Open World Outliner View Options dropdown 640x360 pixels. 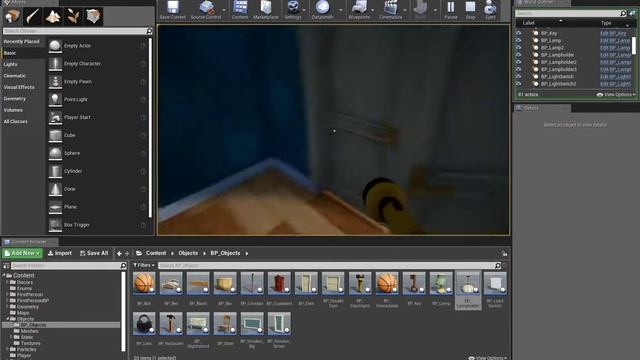[x=616, y=95]
